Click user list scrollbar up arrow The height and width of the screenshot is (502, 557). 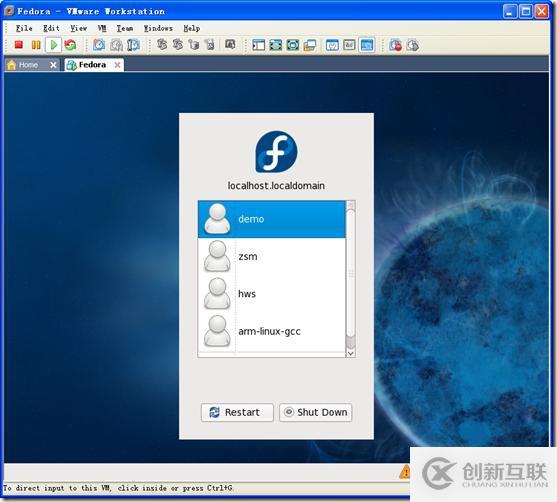point(350,205)
